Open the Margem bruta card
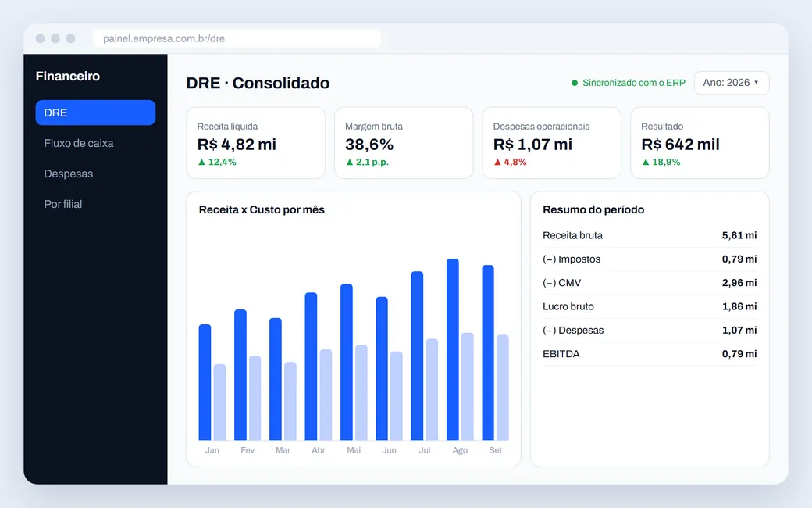 pos(404,143)
